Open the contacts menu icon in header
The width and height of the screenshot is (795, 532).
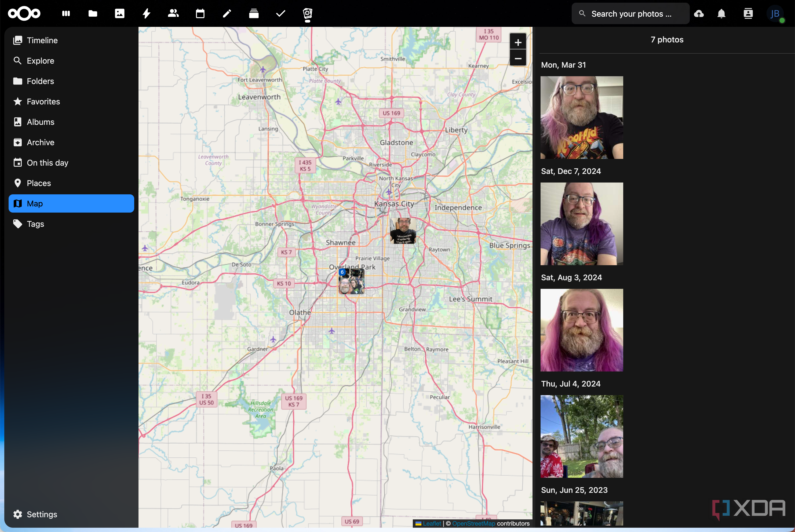click(748, 14)
